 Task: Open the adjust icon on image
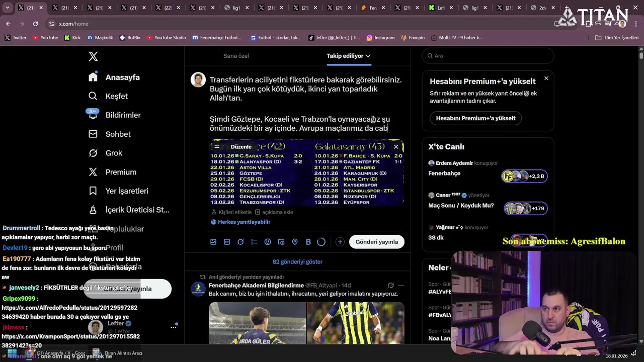217,147
